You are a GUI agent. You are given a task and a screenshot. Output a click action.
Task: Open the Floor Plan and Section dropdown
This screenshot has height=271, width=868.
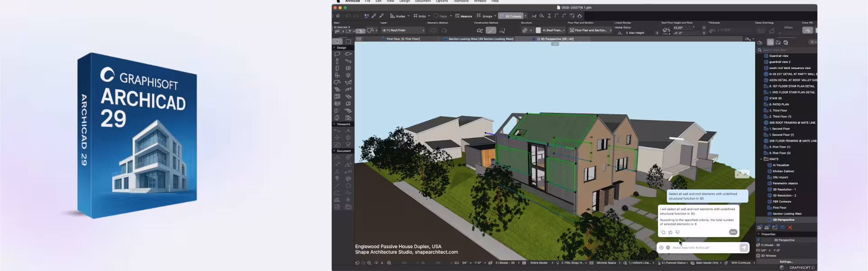[x=590, y=30]
